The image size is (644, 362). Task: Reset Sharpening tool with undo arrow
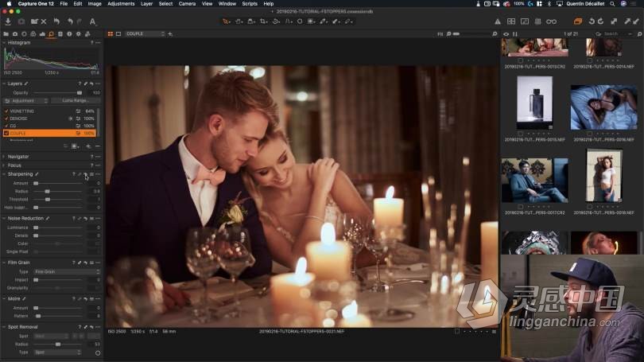pyautogui.click(x=85, y=174)
